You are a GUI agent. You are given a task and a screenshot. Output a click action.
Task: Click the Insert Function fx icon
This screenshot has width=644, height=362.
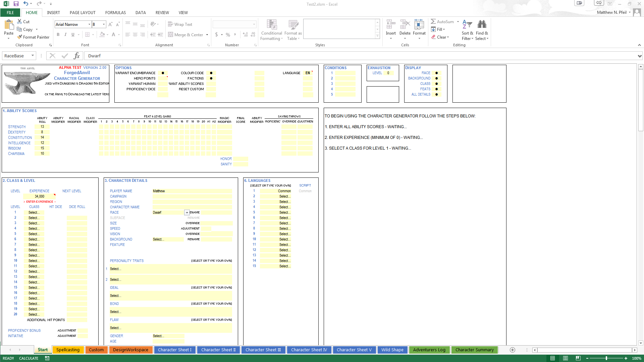76,56
